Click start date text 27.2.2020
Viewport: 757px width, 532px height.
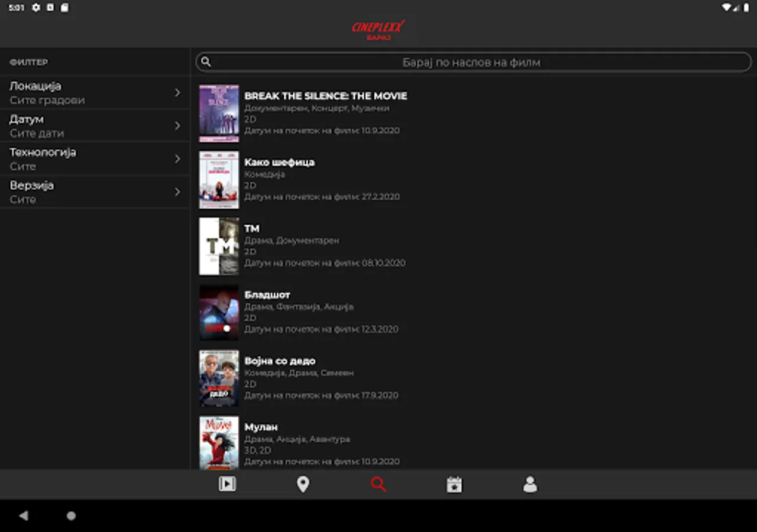381,196
